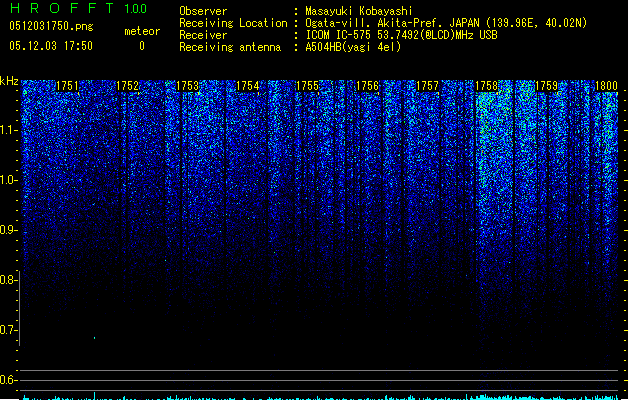Click the 0.7 kHz axis tick label
This screenshot has height=400, width=629.
[x=8, y=330]
